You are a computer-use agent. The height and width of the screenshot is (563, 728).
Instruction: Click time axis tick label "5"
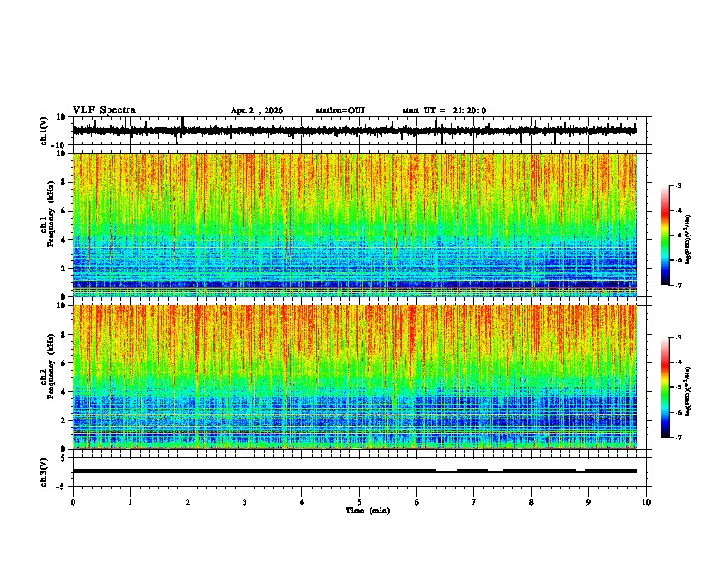pyautogui.click(x=359, y=502)
